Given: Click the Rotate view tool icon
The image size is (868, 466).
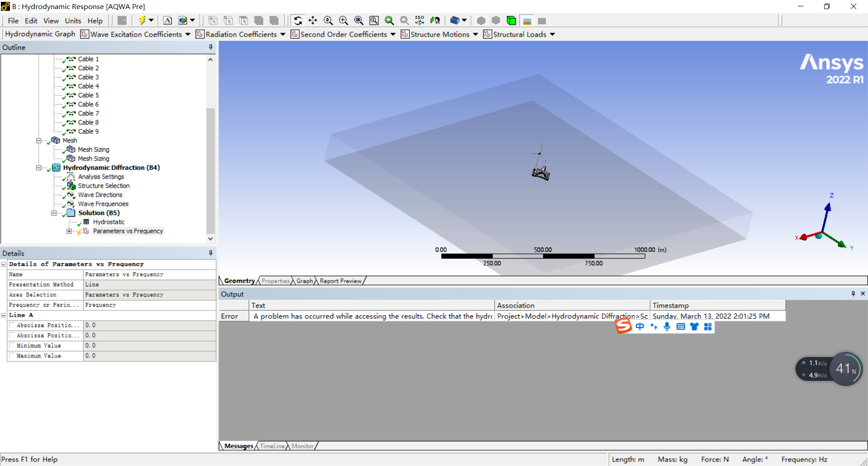Looking at the screenshot, I should (297, 20).
